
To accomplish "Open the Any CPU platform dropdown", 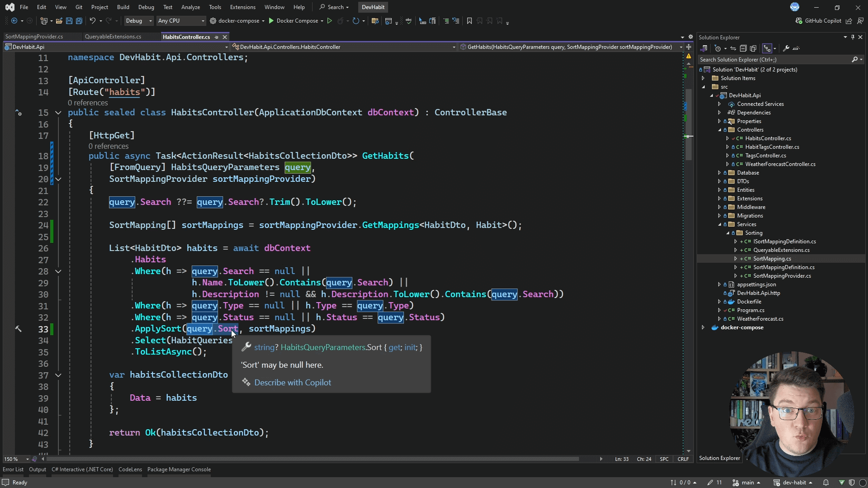I will tap(180, 21).
